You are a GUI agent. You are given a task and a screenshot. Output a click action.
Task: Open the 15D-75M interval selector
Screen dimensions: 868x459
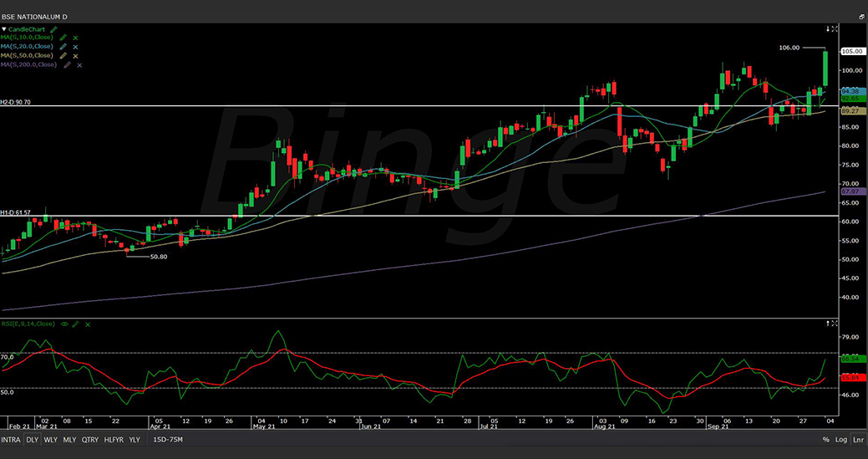point(168,440)
